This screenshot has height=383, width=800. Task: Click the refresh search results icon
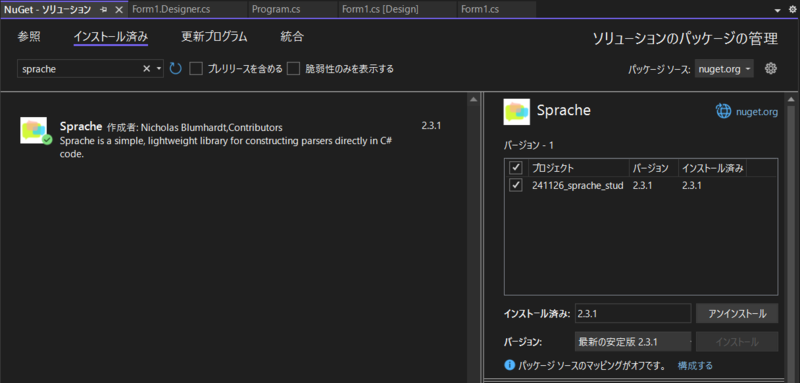point(176,68)
